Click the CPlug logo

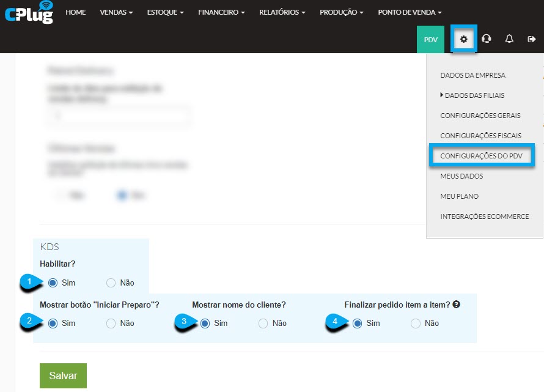(x=29, y=12)
